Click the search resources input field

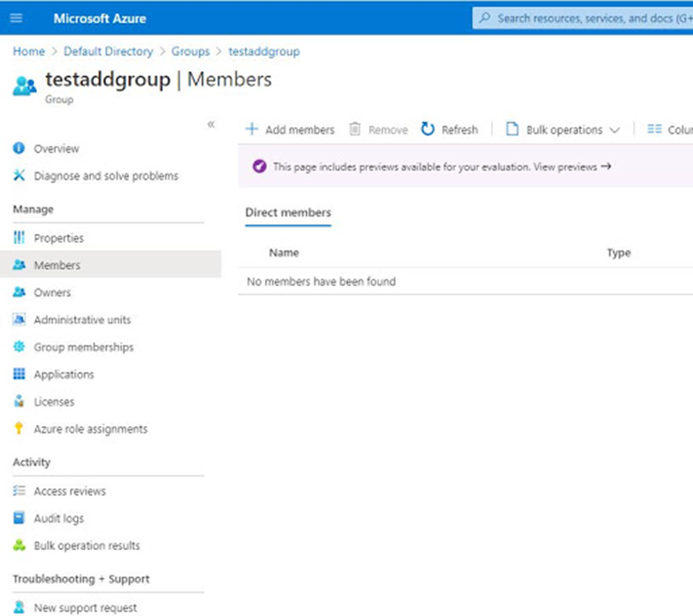click(x=583, y=19)
